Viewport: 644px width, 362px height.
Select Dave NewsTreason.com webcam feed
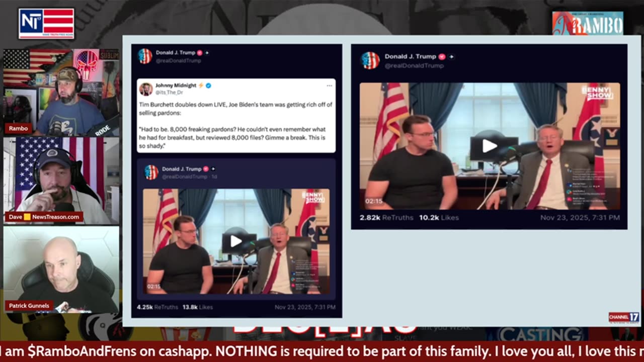tap(61, 180)
